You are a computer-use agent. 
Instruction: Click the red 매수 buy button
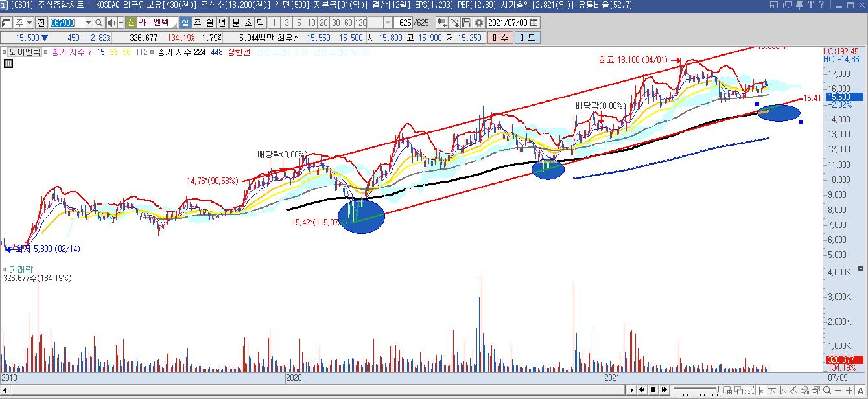[x=500, y=38]
